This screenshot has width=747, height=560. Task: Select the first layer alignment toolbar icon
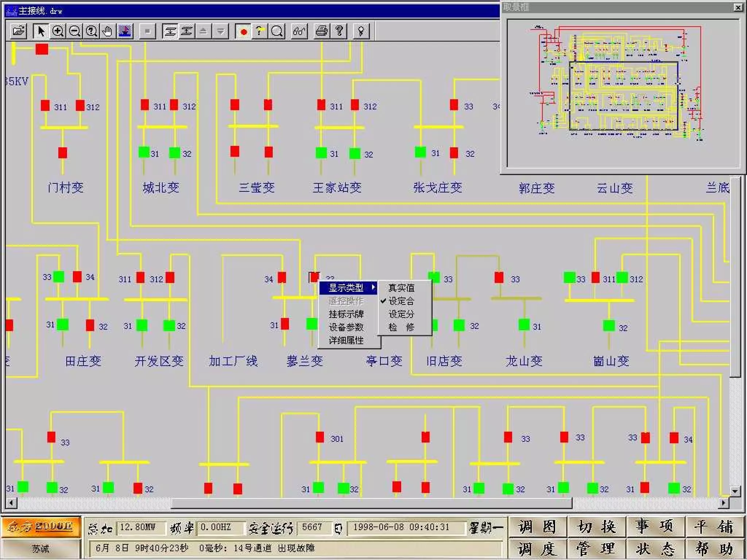(x=170, y=31)
